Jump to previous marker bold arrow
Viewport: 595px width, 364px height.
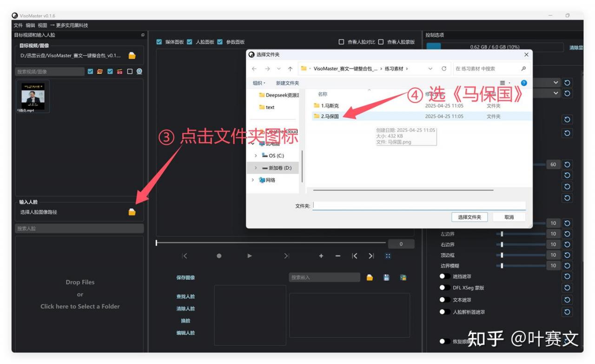(x=355, y=256)
